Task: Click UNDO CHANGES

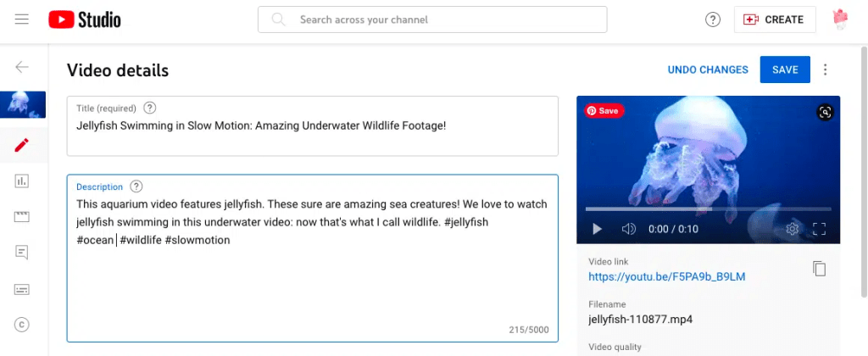Action: (708, 70)
